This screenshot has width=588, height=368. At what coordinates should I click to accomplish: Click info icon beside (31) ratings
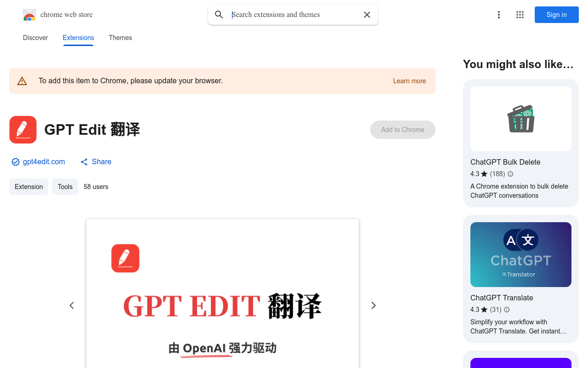507,310
